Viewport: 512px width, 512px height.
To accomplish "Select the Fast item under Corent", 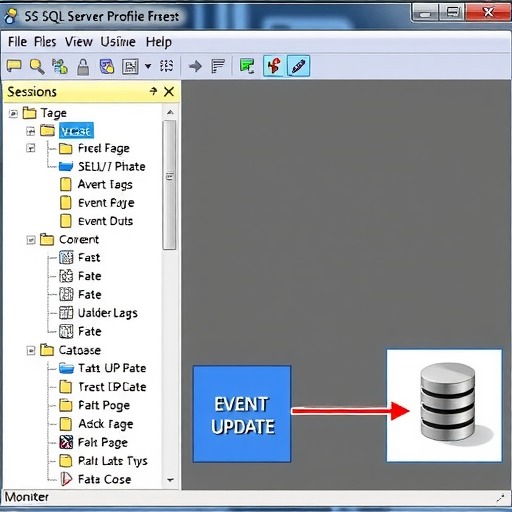I will click(x=89, y=257).
